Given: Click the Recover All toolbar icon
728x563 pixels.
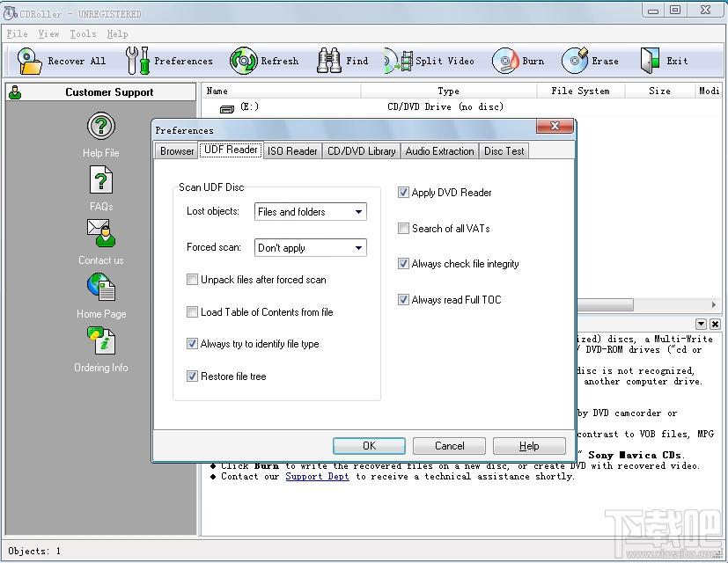Looking at the screenshot, I should [29, 61].
